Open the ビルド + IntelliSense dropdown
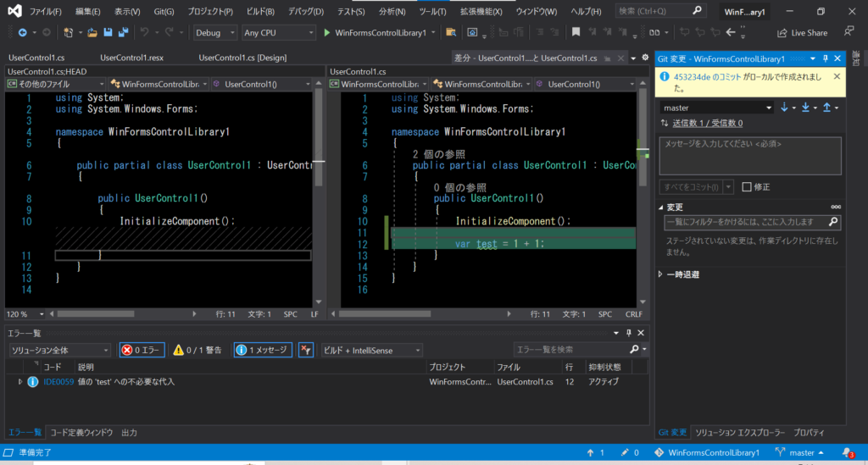 371,351
